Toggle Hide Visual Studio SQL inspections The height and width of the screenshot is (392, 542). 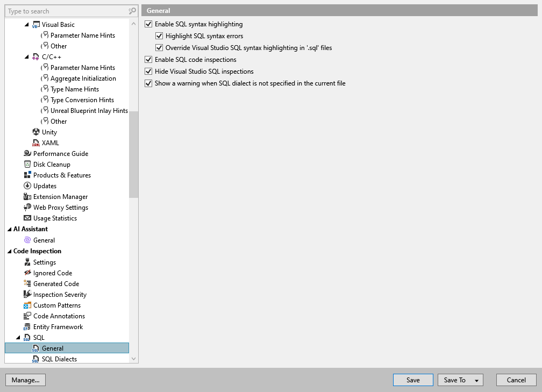pyautogui.click(x=148, y=71)
